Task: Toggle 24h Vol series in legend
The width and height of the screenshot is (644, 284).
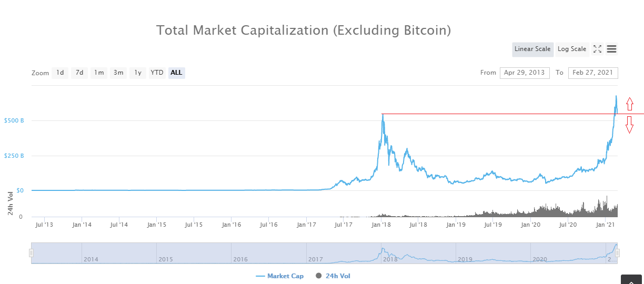Action: click(x=333, y=276)
